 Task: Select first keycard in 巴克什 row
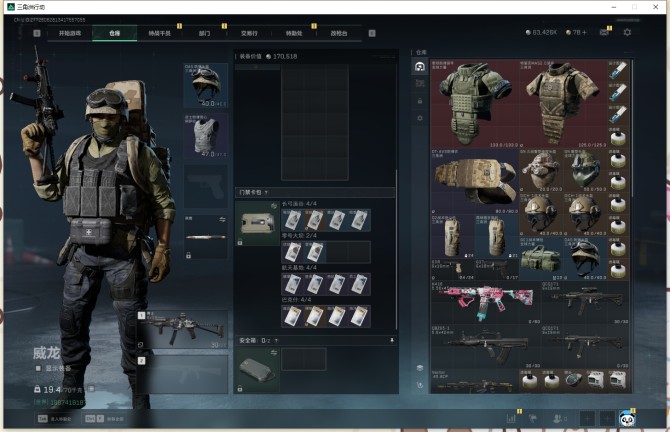tap(293, 317)
